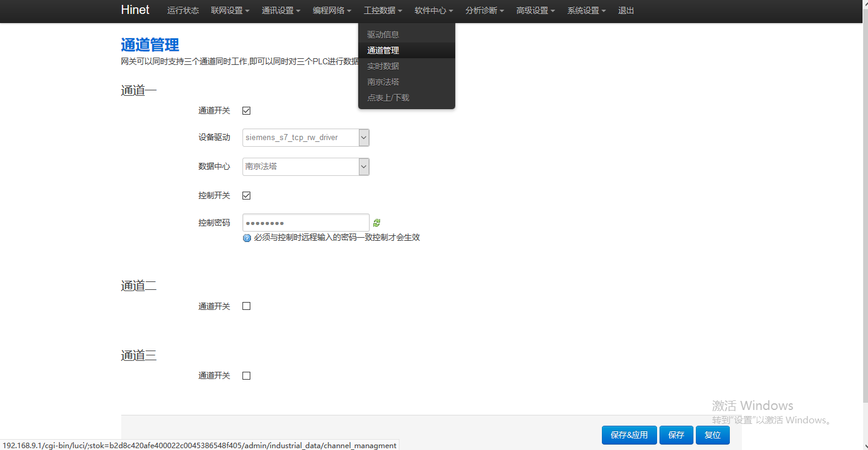Click 退出 to log out
This screenshot has width=868, height=450.
[626, 11]
